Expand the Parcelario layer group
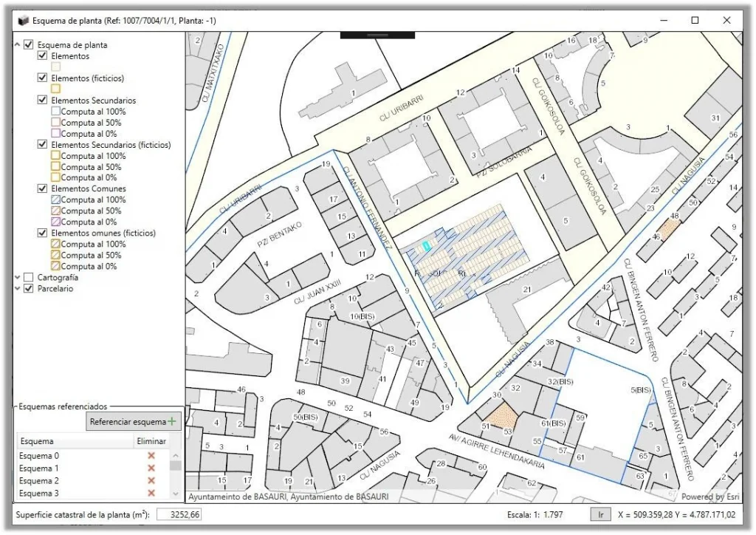The image size is (756, 535). click(x=18, y=288)
